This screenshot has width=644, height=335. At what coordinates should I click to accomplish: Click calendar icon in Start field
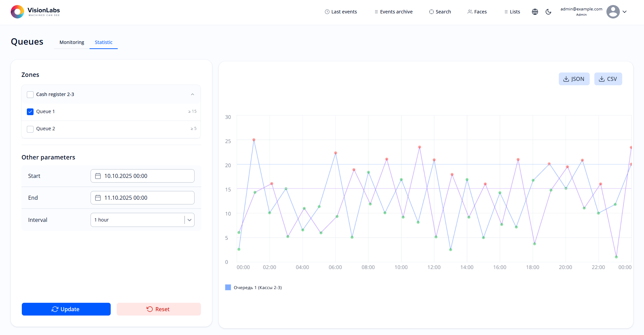[x=98, y=176]
